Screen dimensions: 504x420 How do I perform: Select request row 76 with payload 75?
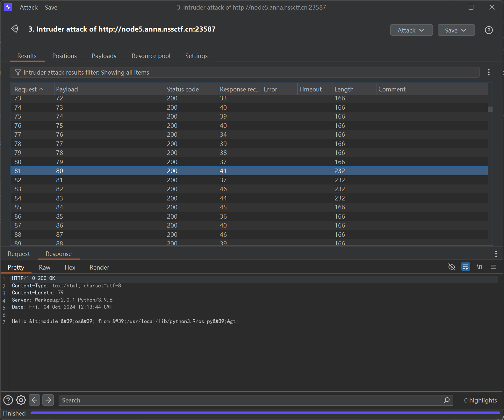pos(249,126)
